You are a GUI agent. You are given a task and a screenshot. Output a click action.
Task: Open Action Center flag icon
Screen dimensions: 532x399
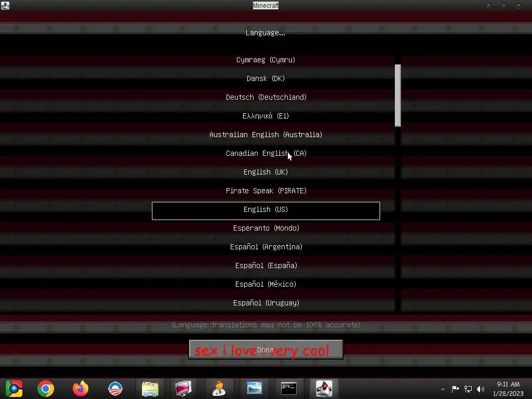click(x=455, y=389)
